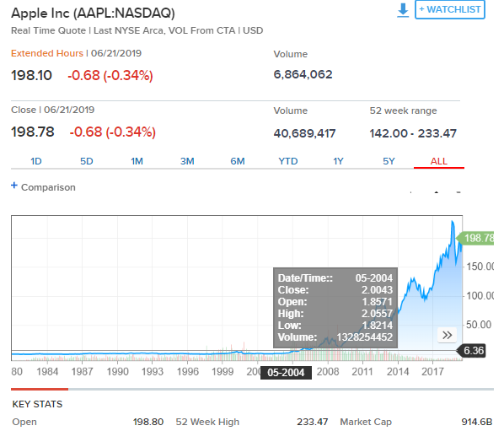The width and height of the screenshot is (504, 431).
Task: Click the green 198.78 price label
Action: tap(475, 239)
